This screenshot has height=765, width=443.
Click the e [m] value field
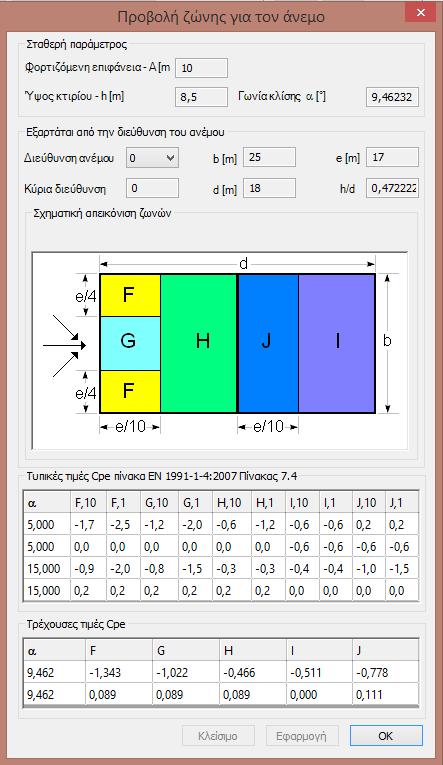[392, 158]
